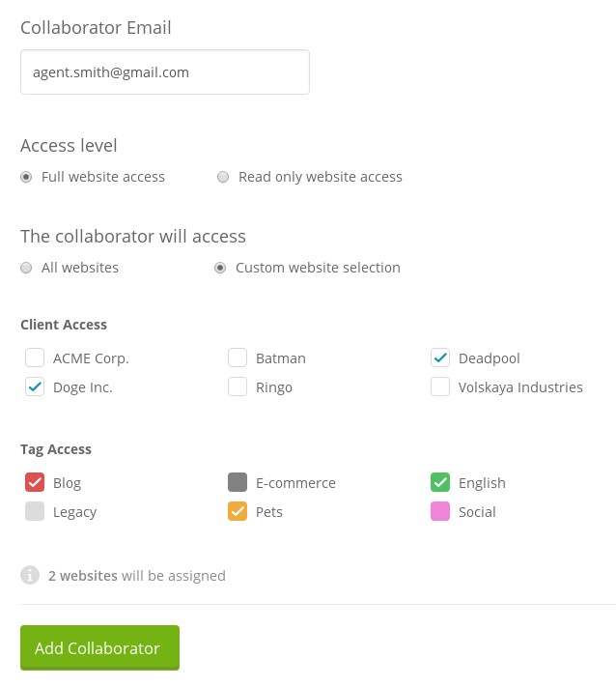Enable the light gray Legacy tag
The image size is (616, 687).
[35, 512]
